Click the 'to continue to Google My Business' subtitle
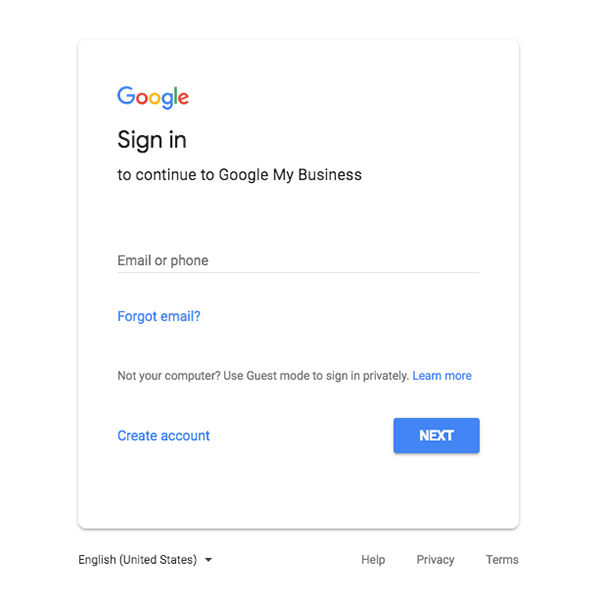600x600 pixels. tap(240, 175)
